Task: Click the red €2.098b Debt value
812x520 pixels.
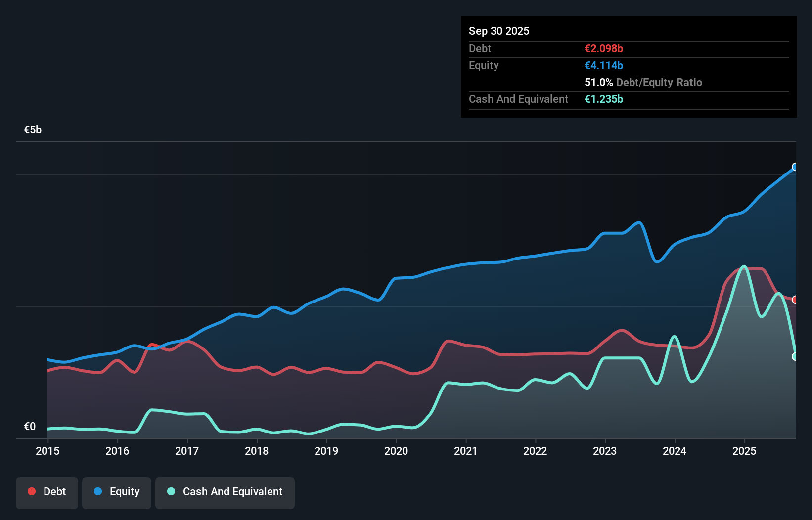Action: click(x=603, y=48)
